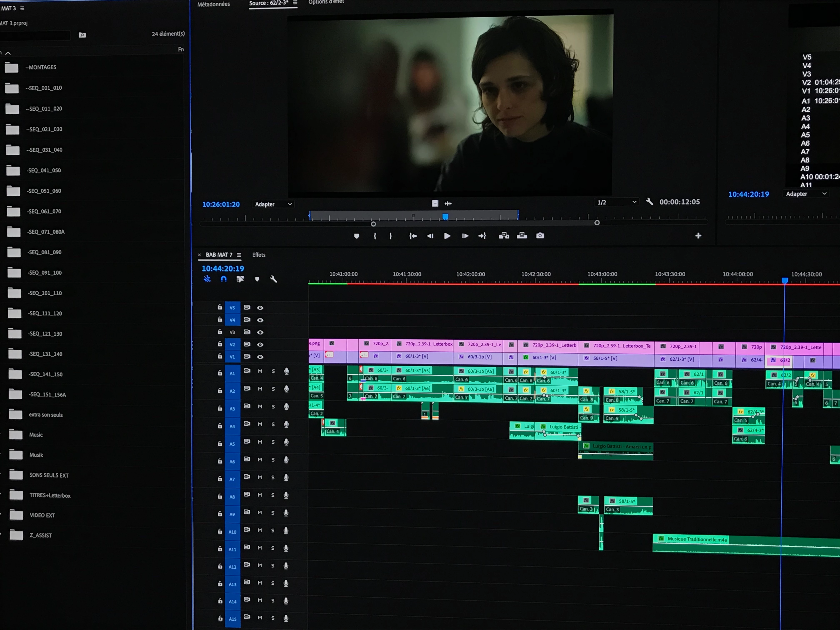
Task: Toggle lock on track V5
Action: coord(220,307)
